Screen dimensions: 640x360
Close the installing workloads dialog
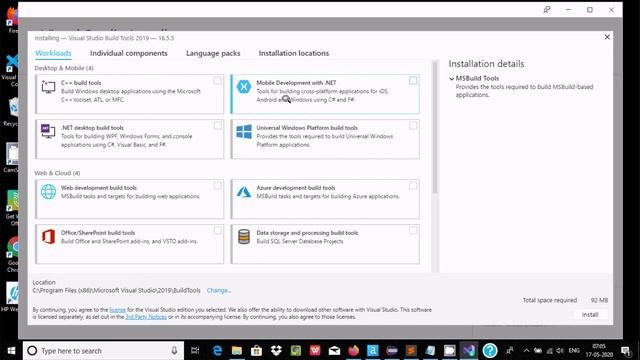click(607, 37)
